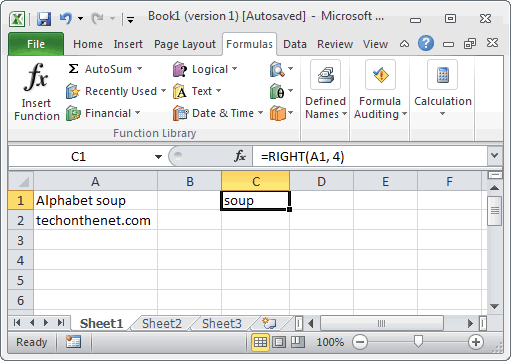
Task: Open Recently Used functions list
Action: pyautogui.click(x=116, y=91)
